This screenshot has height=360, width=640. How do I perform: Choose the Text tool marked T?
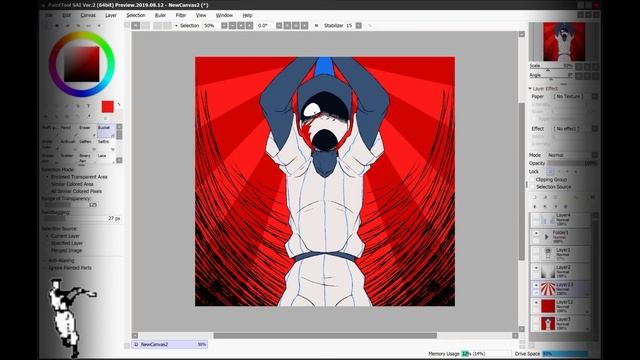[x=88, y=106]
